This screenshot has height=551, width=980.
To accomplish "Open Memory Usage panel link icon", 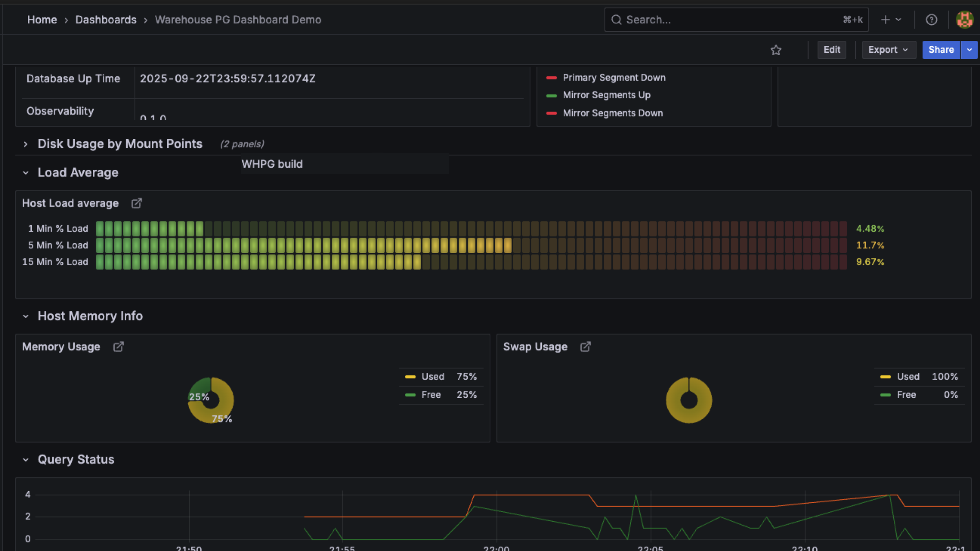I will [x=118, y=347].
